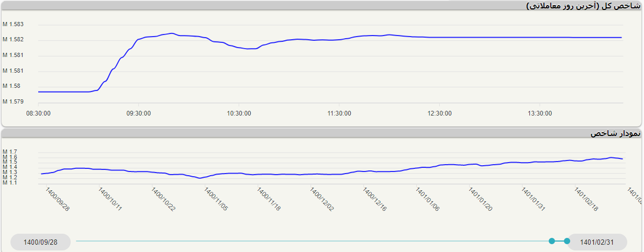Image resolution: width=644 pixels, height=252 pixels.
Task: Click the 08:30:00 time axis label
Action: tap(38, 113)
